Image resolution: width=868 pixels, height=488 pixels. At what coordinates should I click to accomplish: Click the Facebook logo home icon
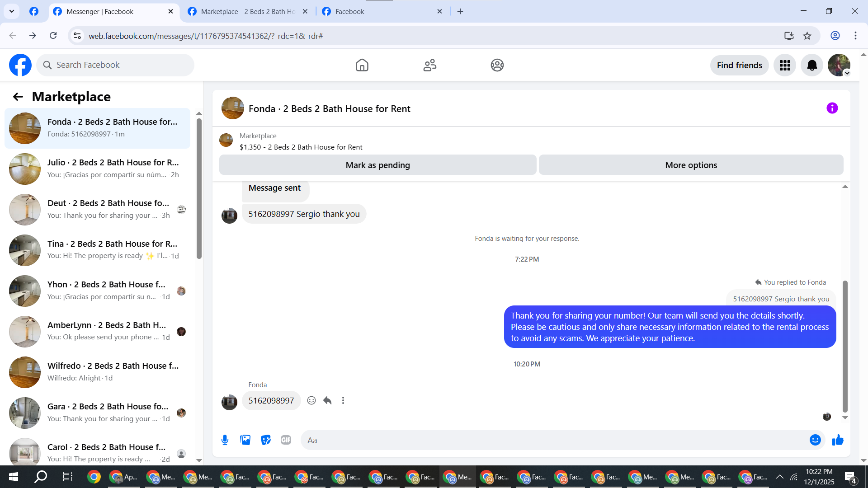coord(20,65)
